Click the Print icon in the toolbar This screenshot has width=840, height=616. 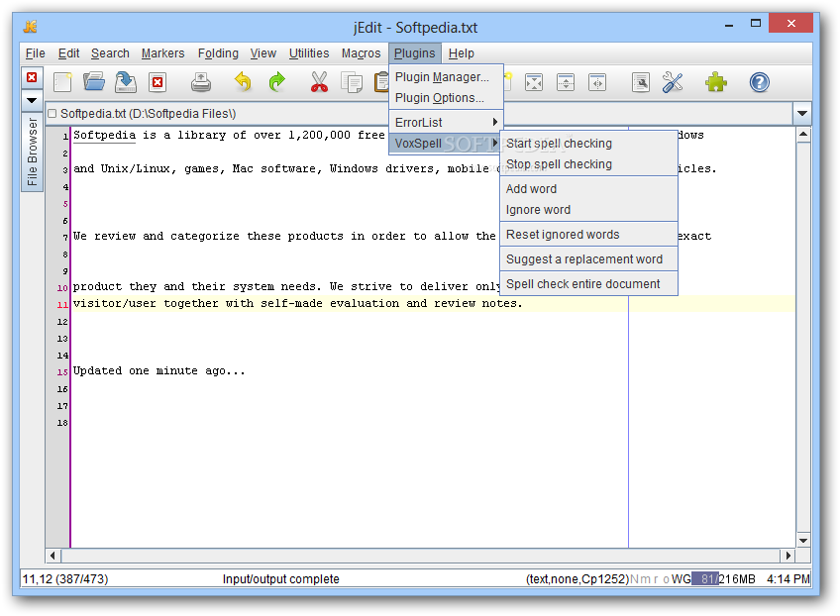[x=201, y=82]
